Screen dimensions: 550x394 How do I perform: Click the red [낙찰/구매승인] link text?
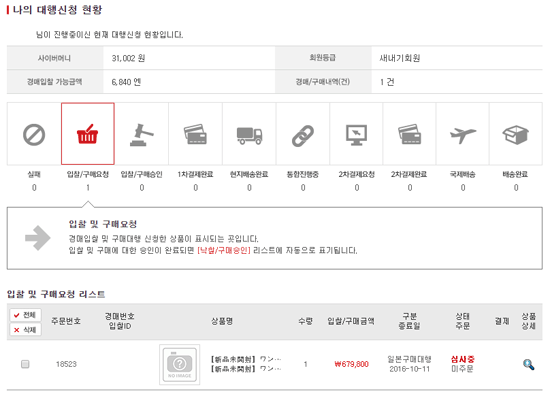[x=224, y=250]
